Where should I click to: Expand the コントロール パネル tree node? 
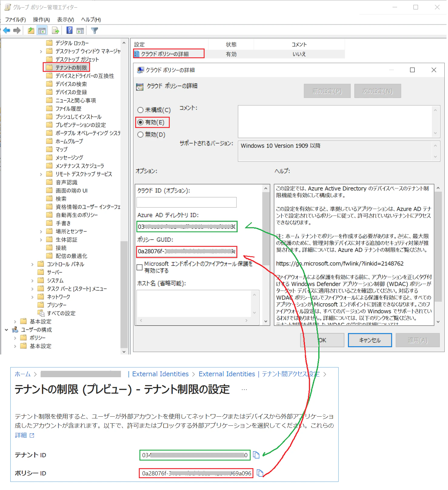coord(32,264)
